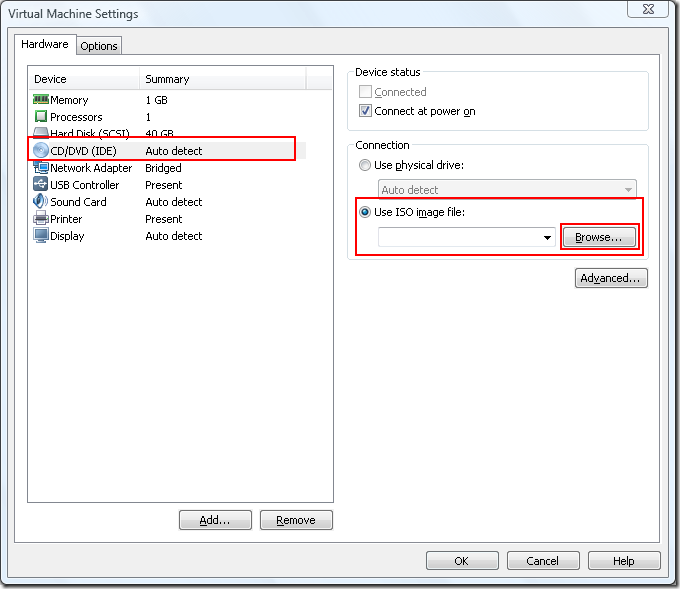Click the 40 GB hard disk summary
The image size is (680, 589).
point(160,133)
